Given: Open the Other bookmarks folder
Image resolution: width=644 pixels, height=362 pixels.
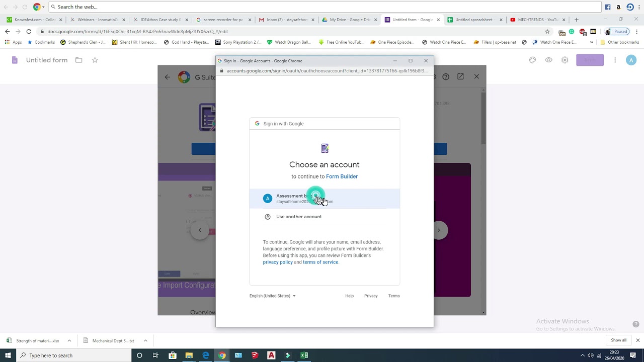Looking at the screenshot, I should (x=619, y=42).
